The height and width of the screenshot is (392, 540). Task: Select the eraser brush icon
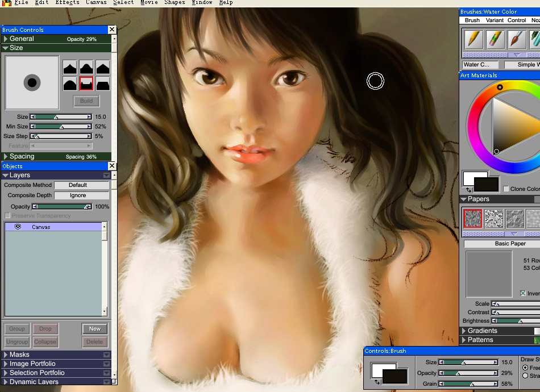(495, 40)
